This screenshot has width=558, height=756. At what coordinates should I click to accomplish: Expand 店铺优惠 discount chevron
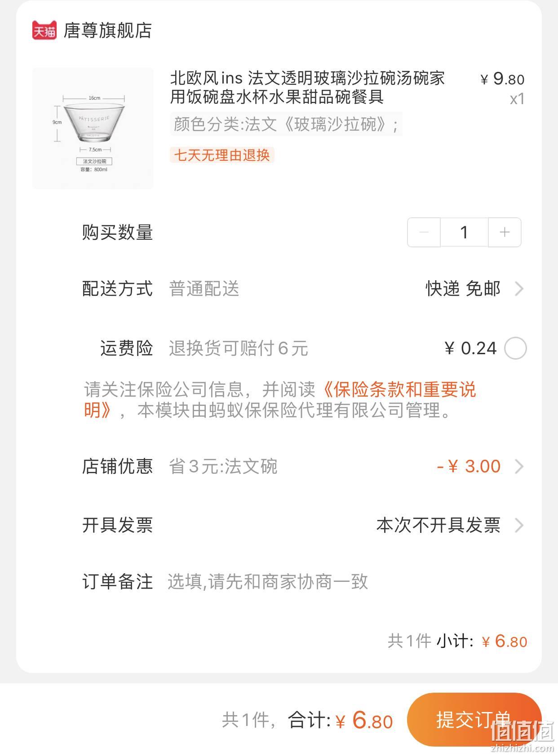[519, 466]
